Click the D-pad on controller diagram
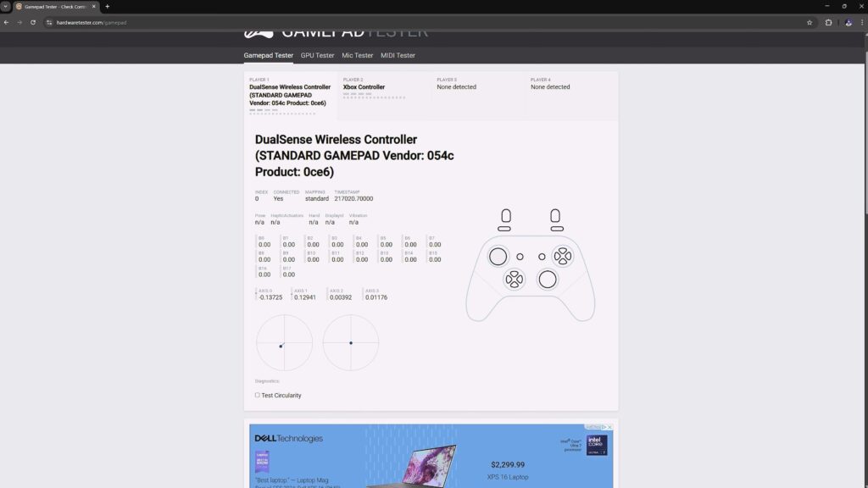Image resolution: width=868 pixels, height=488 pixels. [515, 280]
